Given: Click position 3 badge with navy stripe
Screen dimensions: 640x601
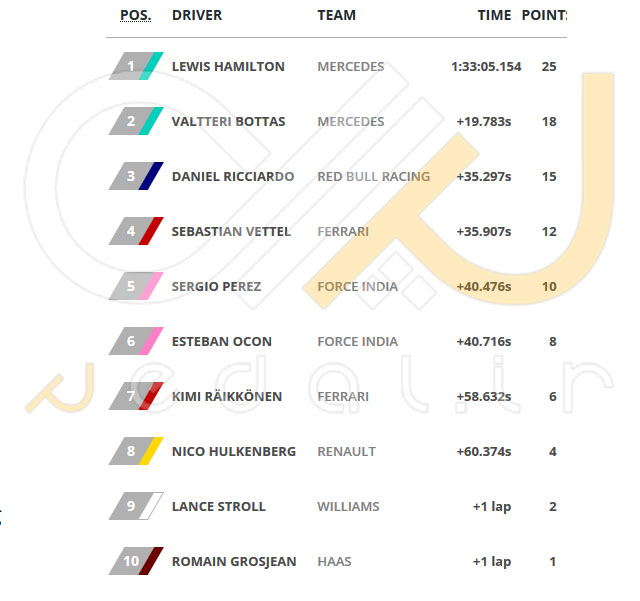Looking at the screenshot, I should point(136,176).
